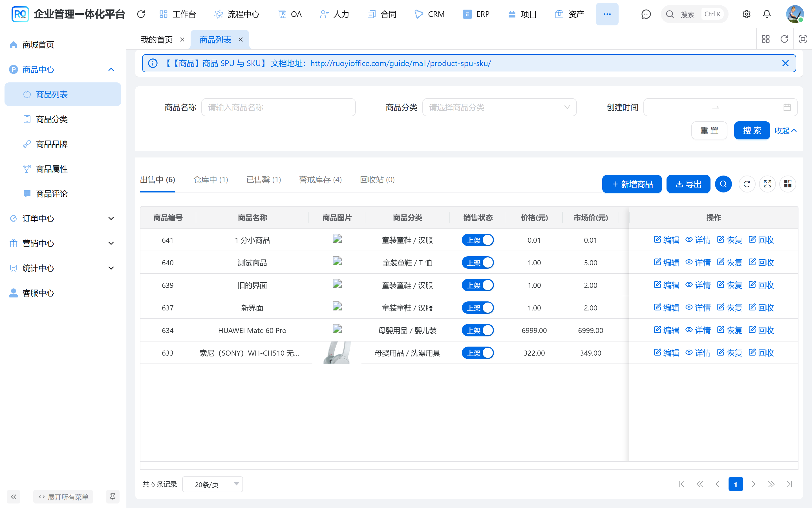
Task: Click 详情 for 测试商品 row
Action: click(x=698, y=262)
